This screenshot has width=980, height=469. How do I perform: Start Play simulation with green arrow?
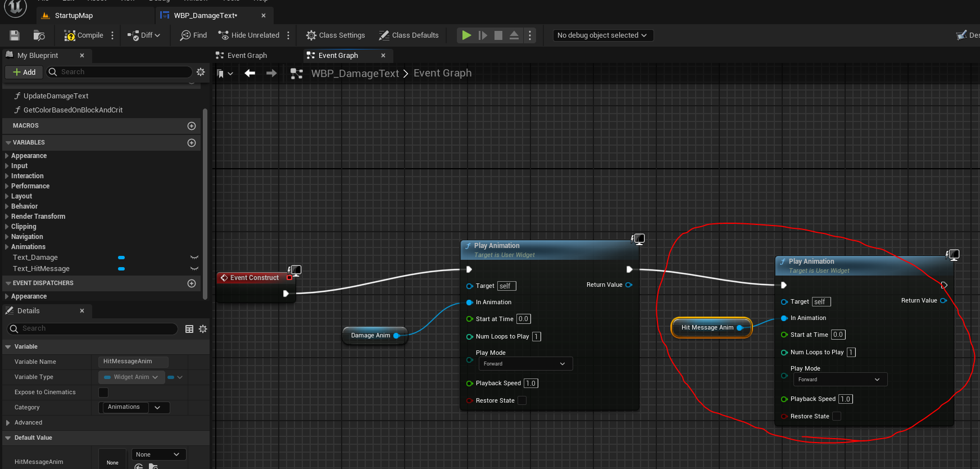(466, 35)
